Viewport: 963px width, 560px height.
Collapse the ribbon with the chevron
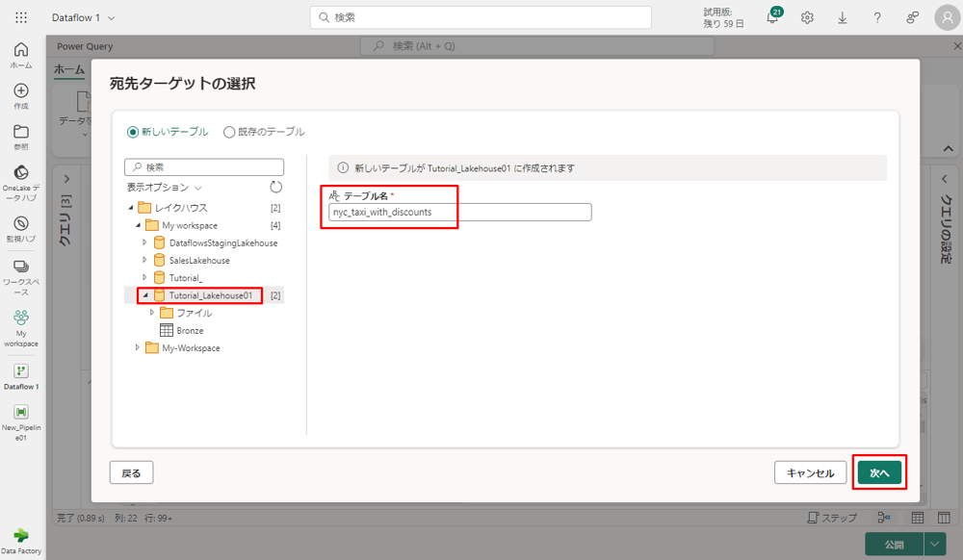(x=949, y=148)
